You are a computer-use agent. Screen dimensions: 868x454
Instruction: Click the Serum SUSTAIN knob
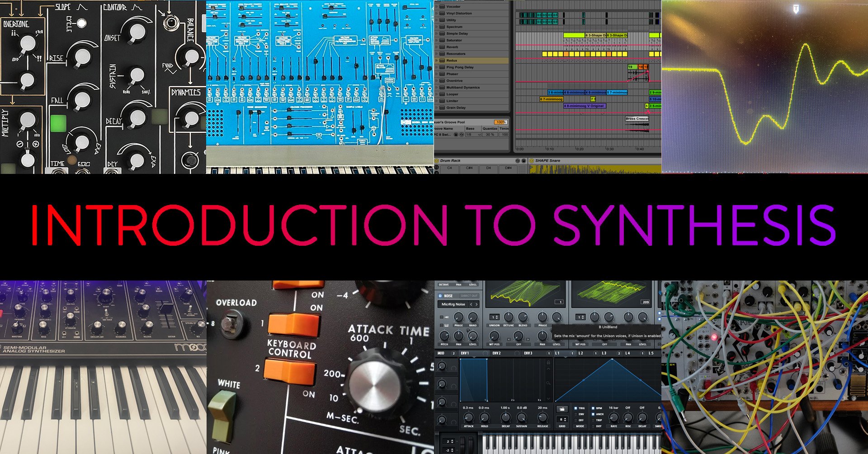(x=521, y=417)
